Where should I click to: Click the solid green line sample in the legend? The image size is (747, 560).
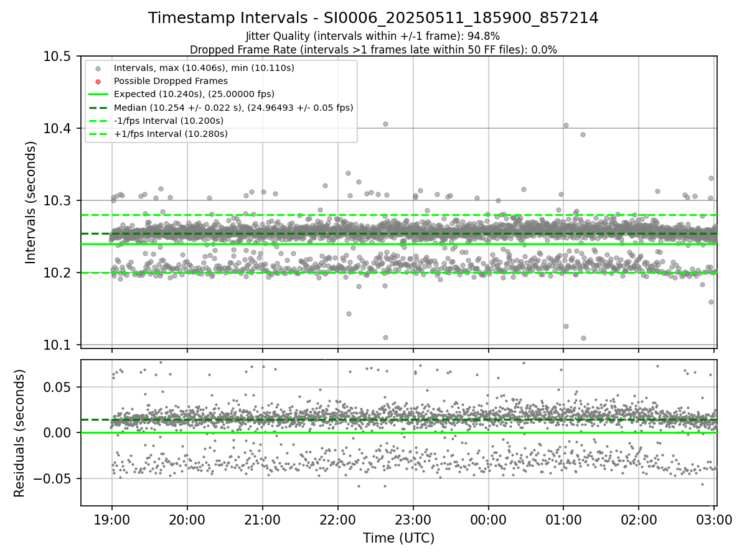[98, 94]
